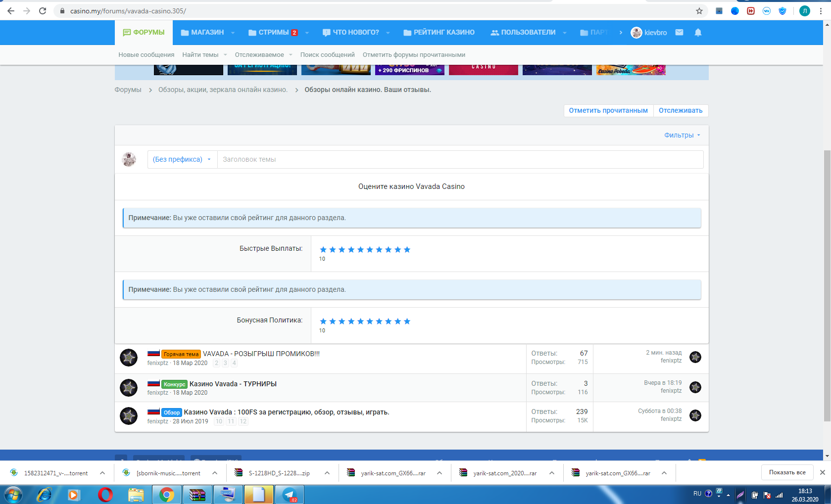The image size is (831, 504).
Task: Open Windows Start button
Action: click(13, 494)
